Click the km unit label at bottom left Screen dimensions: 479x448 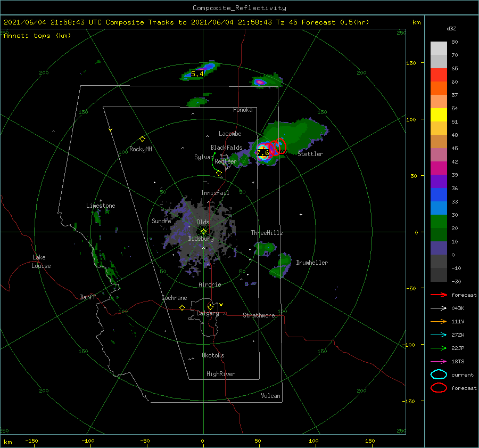[7, 442]
